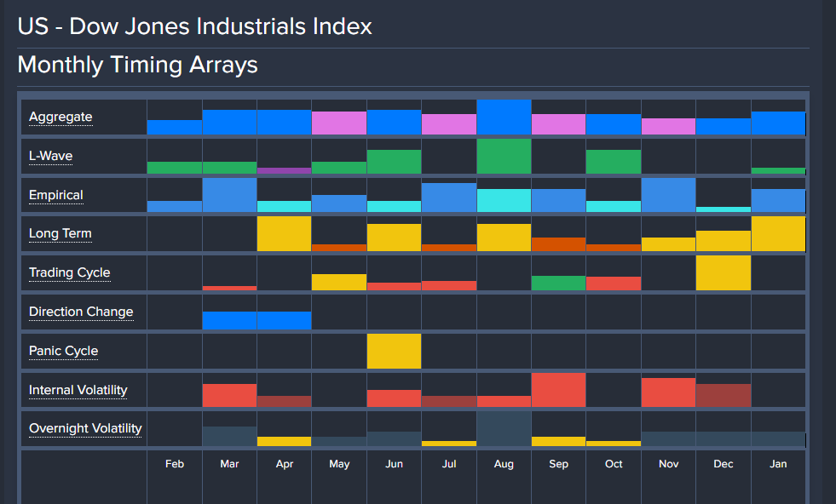Click the yellow Trading Cycle bar for December
Viewport: 836px width, 504px height.
point(724,272)
